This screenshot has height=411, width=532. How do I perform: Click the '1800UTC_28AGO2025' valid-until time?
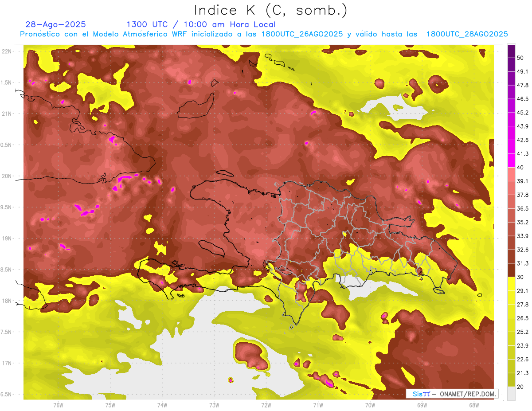[467, 34]
